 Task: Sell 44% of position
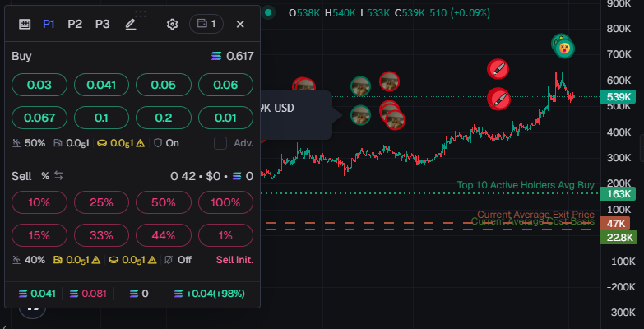click(164, 235)
